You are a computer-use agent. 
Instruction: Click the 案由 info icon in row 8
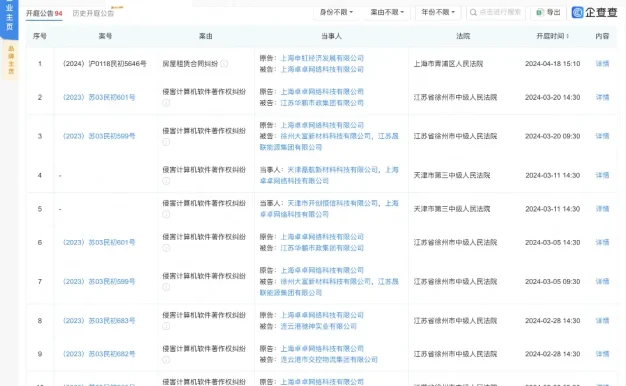click(166, 327)
